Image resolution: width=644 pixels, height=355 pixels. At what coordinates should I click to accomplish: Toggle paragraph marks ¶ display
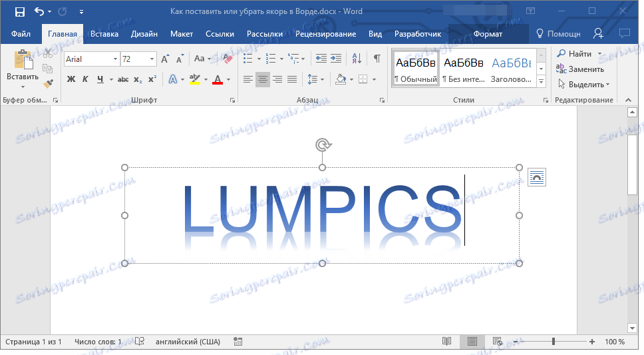click(377, 59)
